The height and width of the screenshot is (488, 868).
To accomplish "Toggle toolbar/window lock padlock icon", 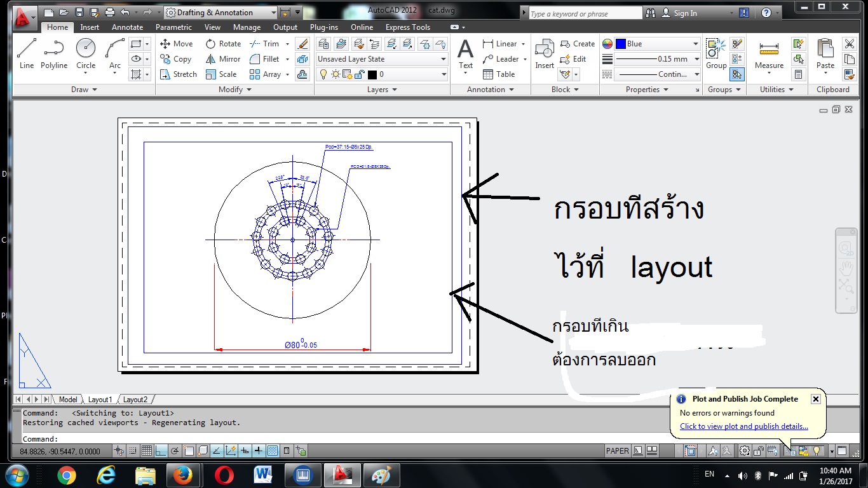I will coord(759,451).
